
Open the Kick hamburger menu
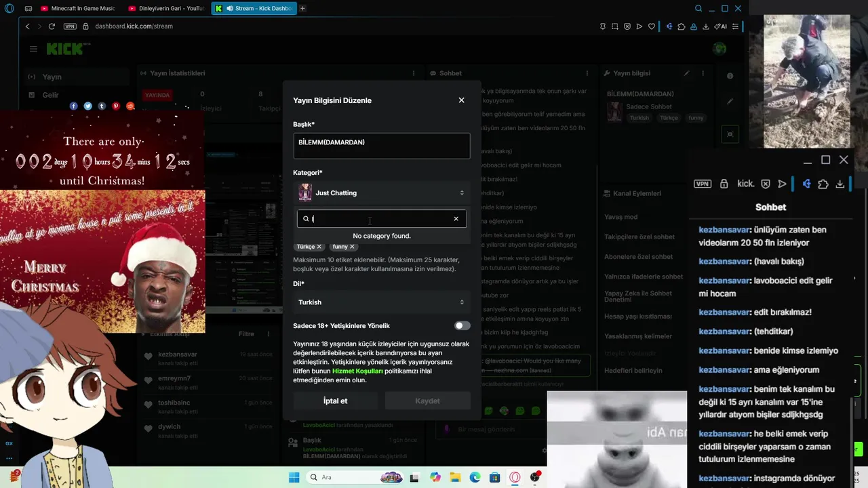[x=33, y=49]
